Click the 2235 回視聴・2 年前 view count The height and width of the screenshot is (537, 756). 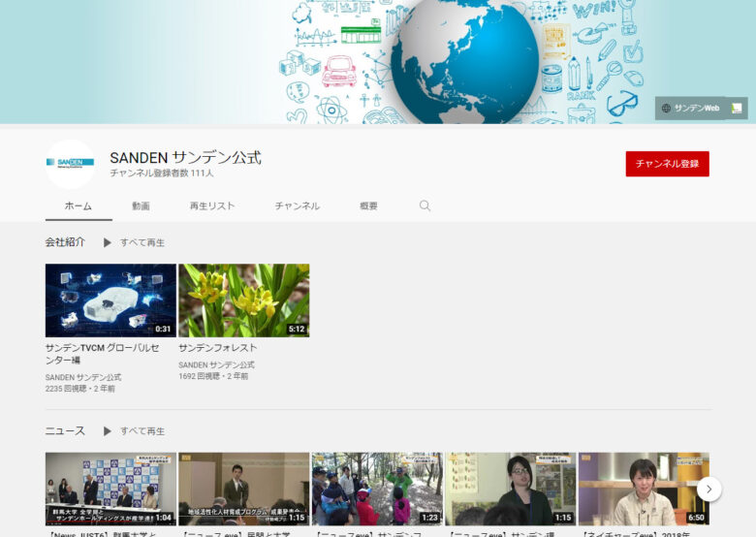tap(80, 389)
